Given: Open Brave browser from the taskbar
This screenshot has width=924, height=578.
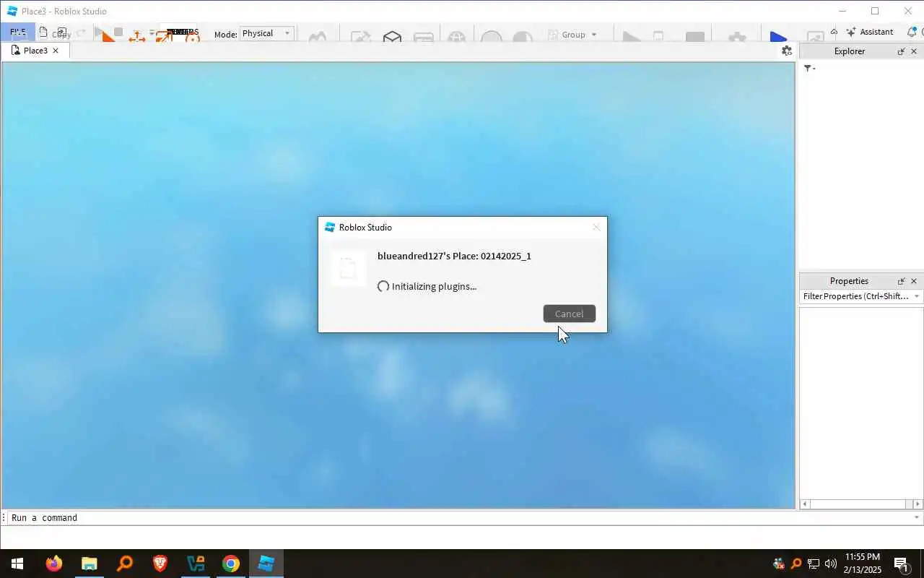Looking at the screenshot, I should click(160, 564).
